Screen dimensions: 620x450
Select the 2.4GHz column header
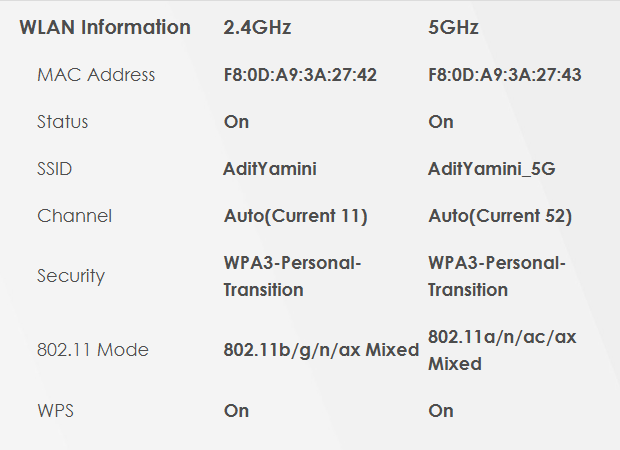pyautogui.click(x=257, y=27)
